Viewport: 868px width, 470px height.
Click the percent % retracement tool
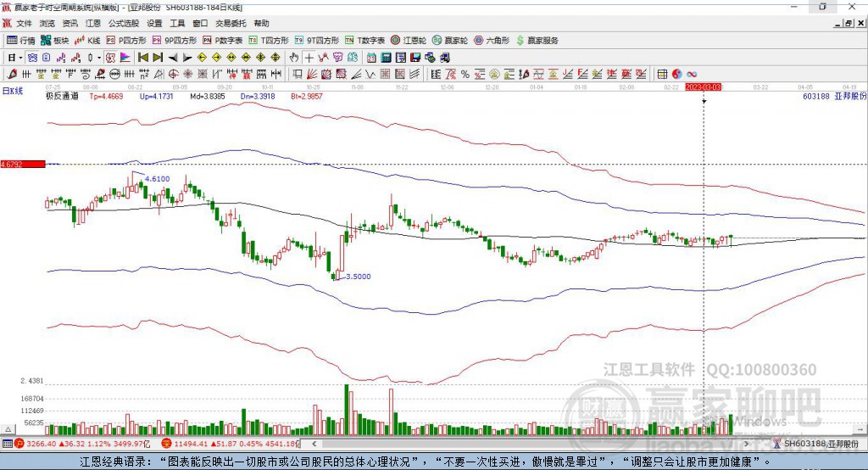coord(465,75)
